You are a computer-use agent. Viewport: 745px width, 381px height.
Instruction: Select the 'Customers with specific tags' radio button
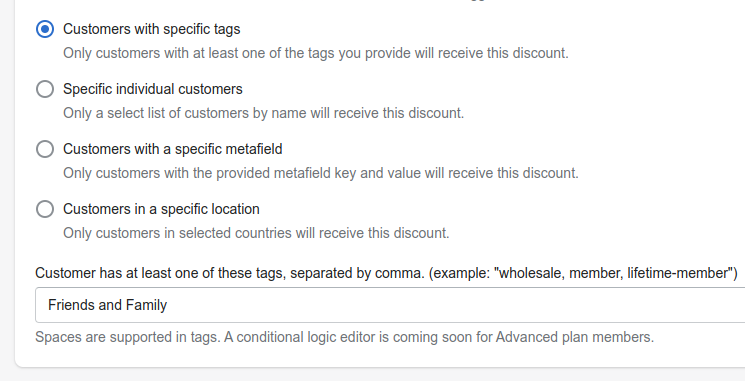tap(45, 29)
